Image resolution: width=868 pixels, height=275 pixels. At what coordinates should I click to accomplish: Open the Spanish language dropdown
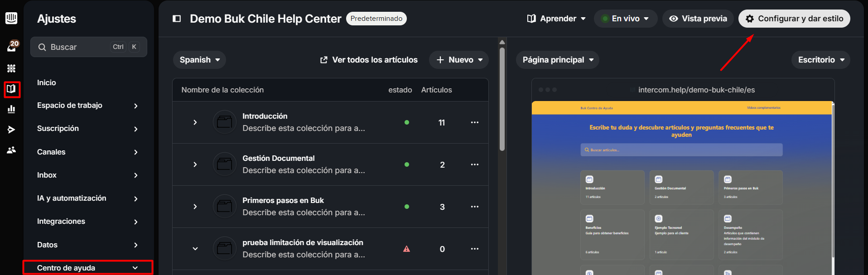point(199,60)
